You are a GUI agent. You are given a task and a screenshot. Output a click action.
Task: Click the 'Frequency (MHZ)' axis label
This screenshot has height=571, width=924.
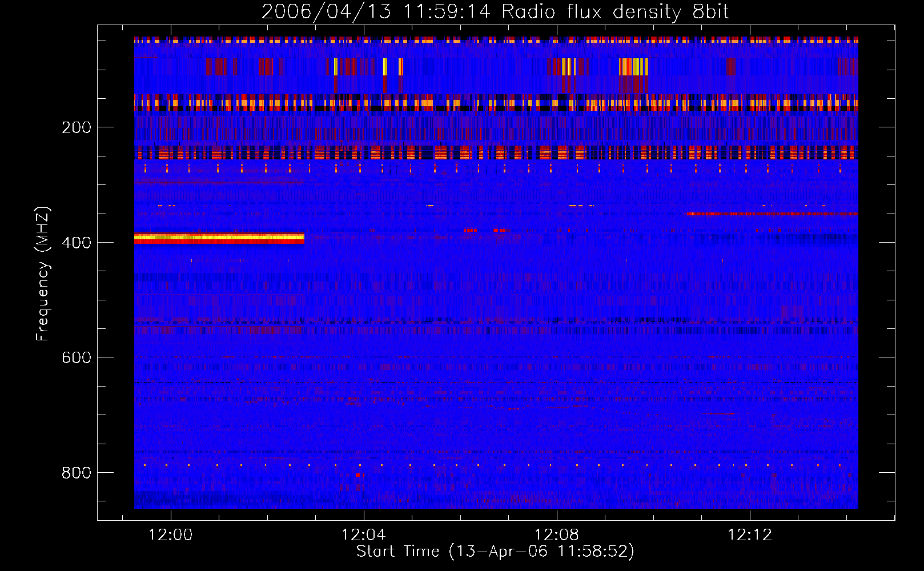click(x=42, y=274)
